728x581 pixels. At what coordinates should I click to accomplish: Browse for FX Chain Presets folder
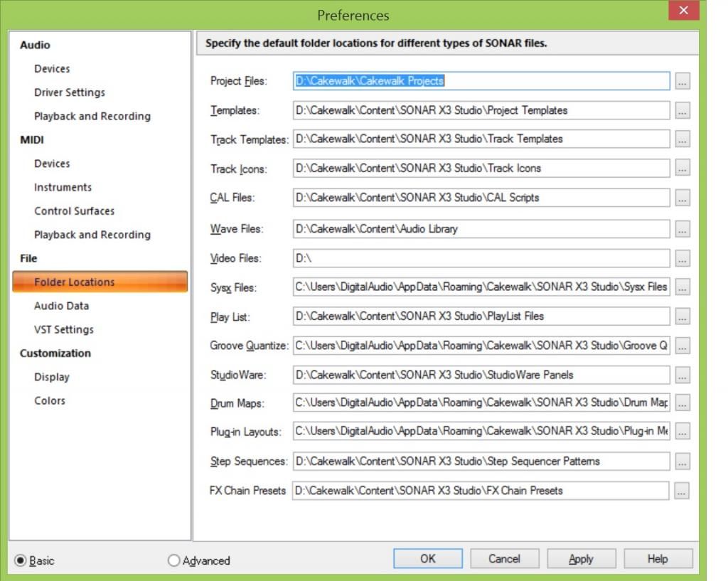(682, 491)
